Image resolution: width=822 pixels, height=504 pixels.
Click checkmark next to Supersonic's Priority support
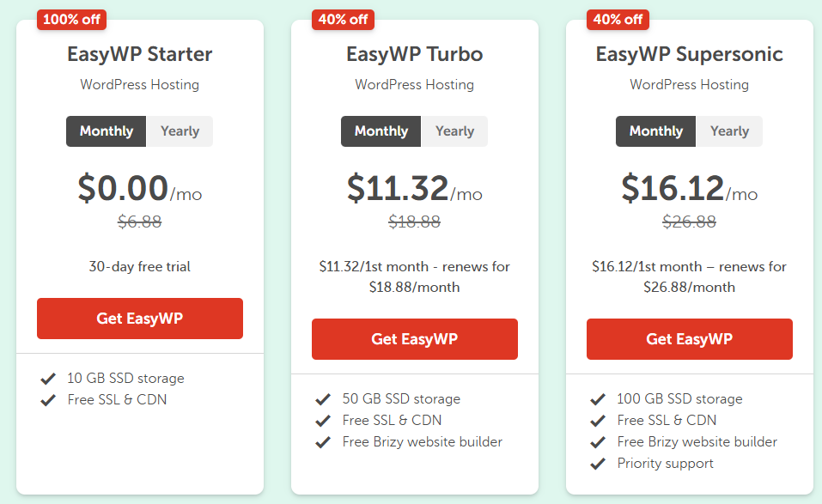598,464
